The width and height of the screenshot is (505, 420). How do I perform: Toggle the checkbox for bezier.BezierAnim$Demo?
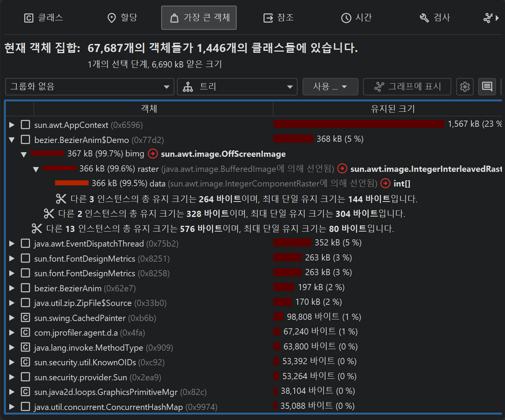click(25, 139)
